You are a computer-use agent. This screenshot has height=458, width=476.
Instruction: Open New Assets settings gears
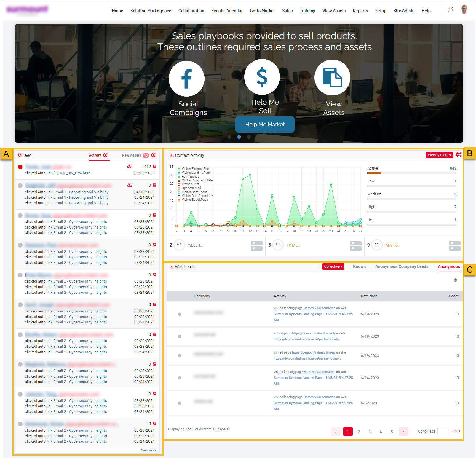point(154,155)
